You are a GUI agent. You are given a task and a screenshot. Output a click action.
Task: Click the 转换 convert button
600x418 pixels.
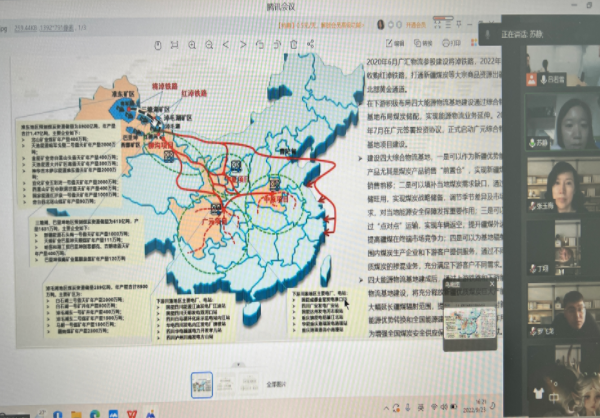coord(423,43)
